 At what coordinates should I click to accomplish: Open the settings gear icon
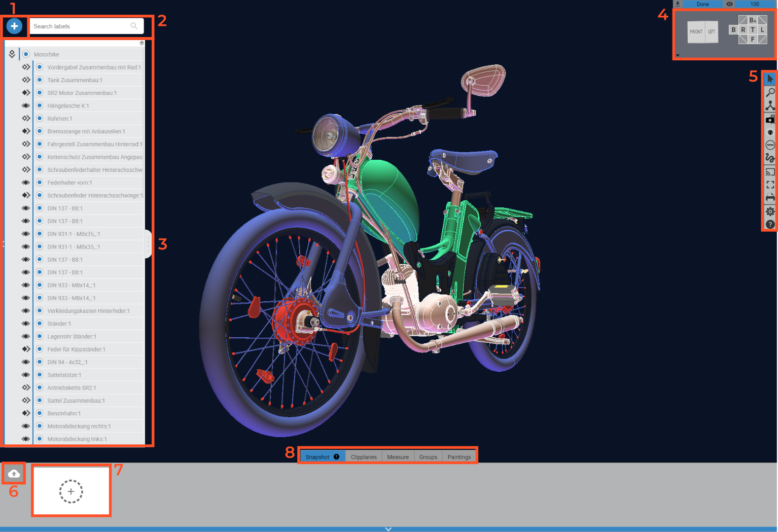coord(770,211)
